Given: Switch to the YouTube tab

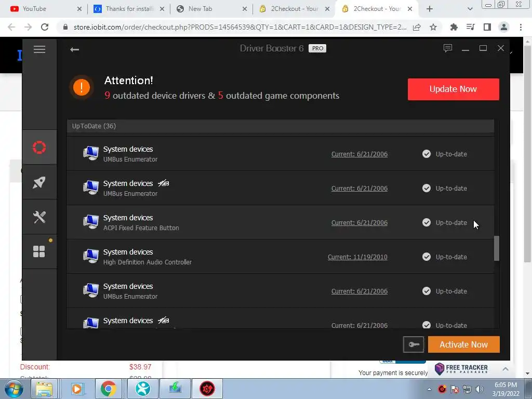Looking at the screenshot, I should (x=47, y=9).
